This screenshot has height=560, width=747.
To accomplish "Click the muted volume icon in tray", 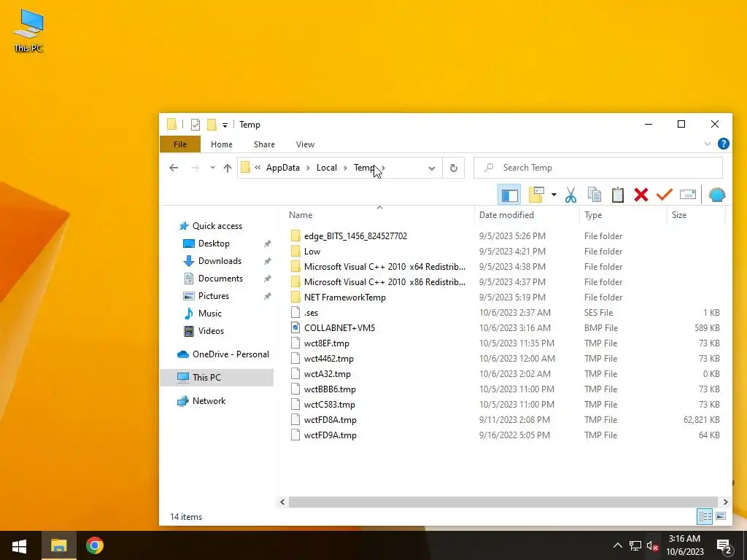I will coord(652,546).
